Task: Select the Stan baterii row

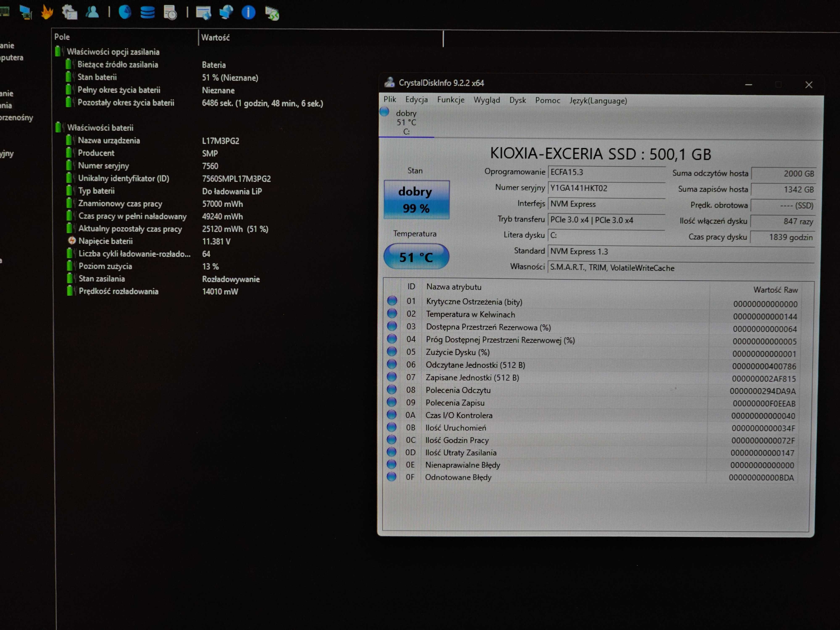Action: (162, 77)
